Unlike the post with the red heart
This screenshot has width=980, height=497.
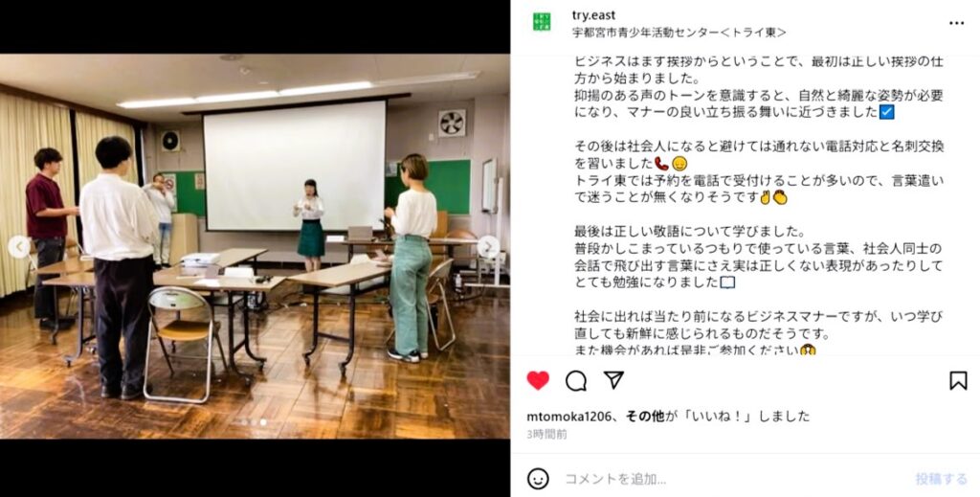538,380
